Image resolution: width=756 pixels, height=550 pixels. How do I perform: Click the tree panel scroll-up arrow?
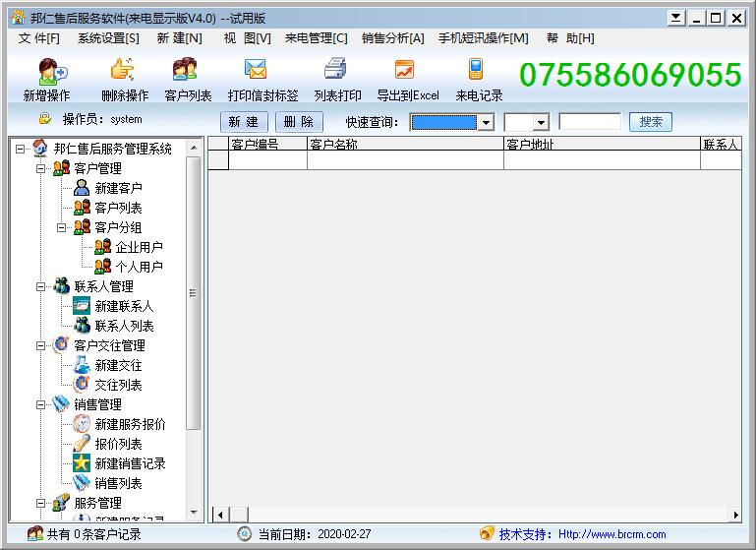(194, 148)
